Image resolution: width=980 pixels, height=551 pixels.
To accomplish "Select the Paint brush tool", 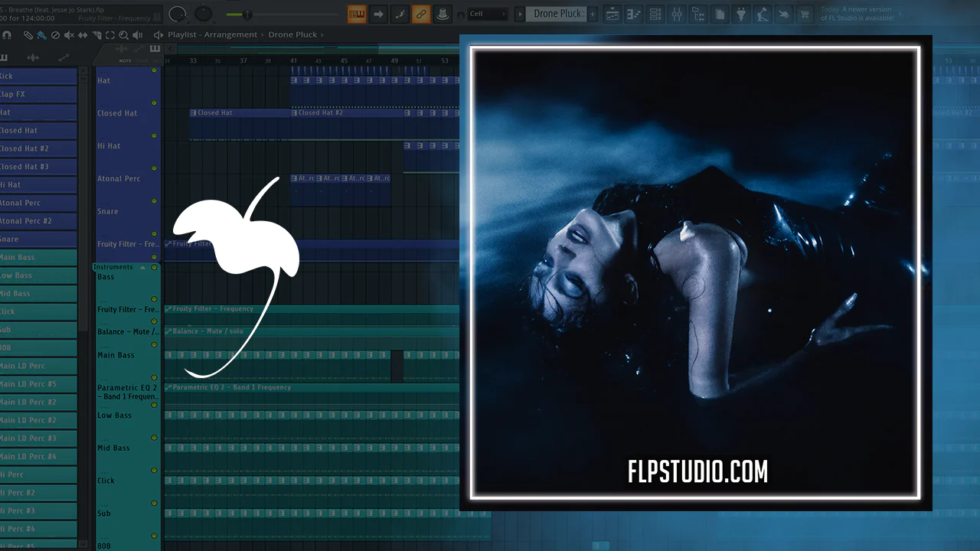I will click(x=41, y=35).
